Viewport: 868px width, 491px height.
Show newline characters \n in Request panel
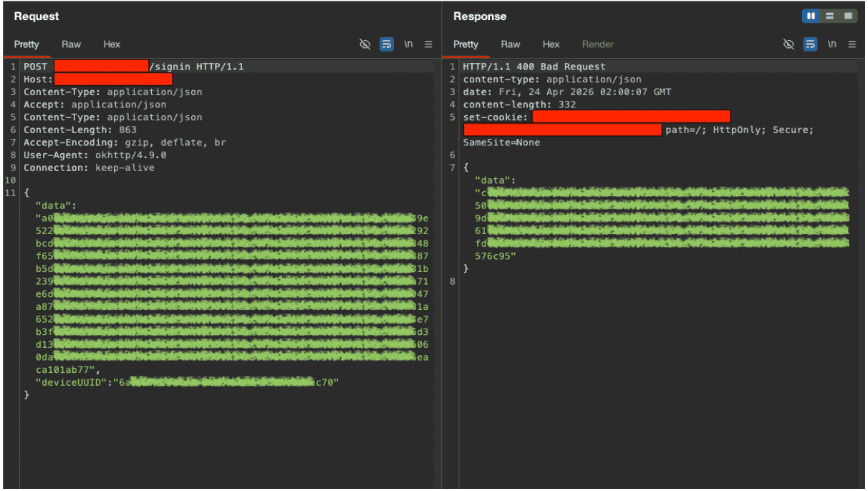408,44
